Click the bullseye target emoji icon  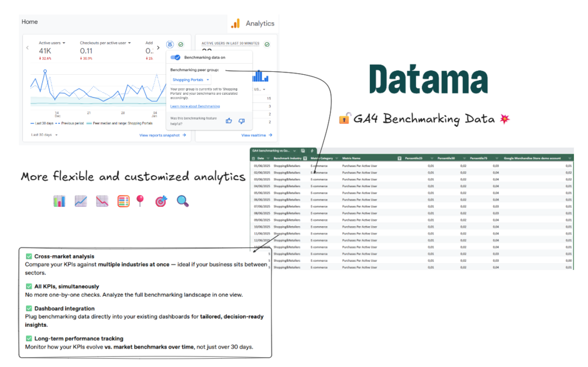(161, 201)
